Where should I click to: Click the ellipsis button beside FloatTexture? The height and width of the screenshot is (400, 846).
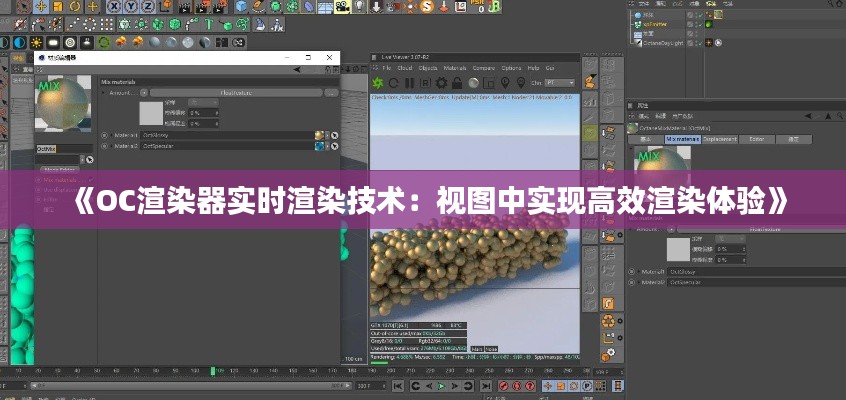[x=331, y=93]
